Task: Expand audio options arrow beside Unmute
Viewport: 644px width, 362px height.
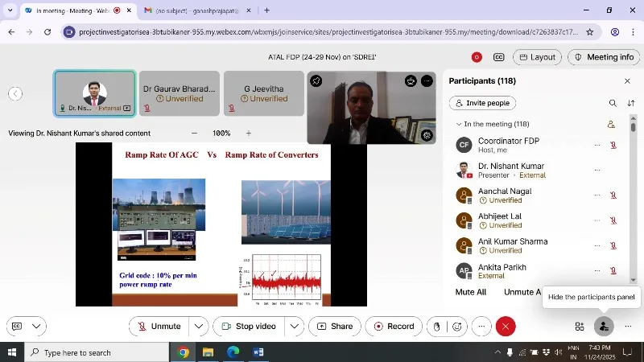Action: 199,327
